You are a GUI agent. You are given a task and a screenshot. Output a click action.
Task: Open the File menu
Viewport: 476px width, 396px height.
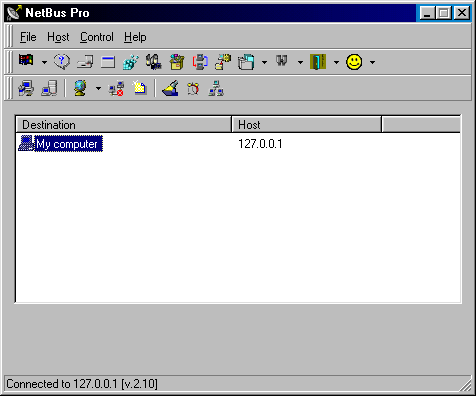click(28, 37)
